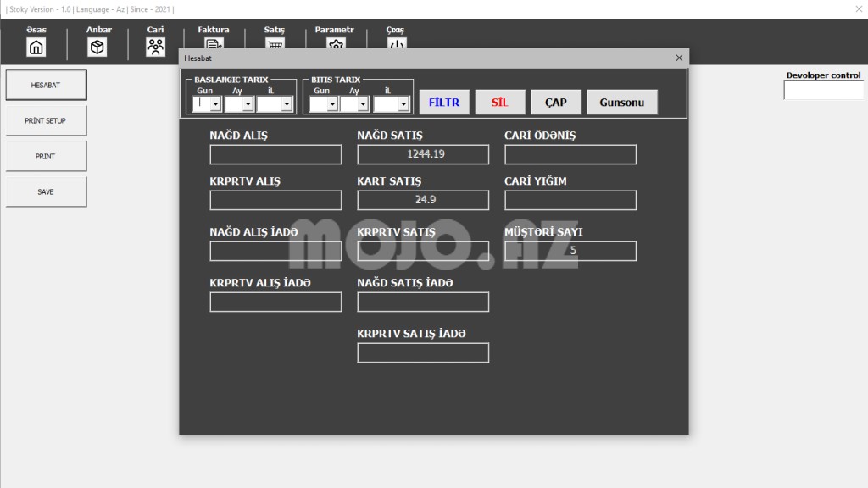The width and height of the screenshot is (868, 488).
Task: Apply the FİLTR button
Action: pyautogui.click(x=444, y=103)
